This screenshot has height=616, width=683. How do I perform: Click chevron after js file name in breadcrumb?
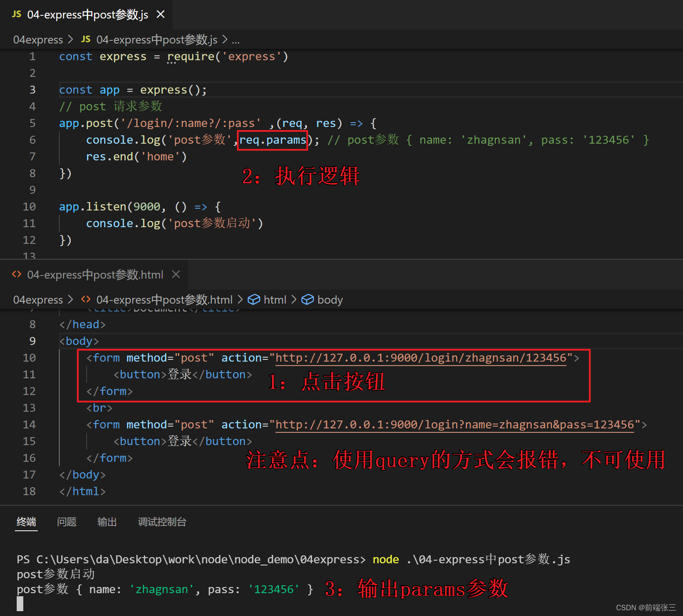[x=225, y=40]
